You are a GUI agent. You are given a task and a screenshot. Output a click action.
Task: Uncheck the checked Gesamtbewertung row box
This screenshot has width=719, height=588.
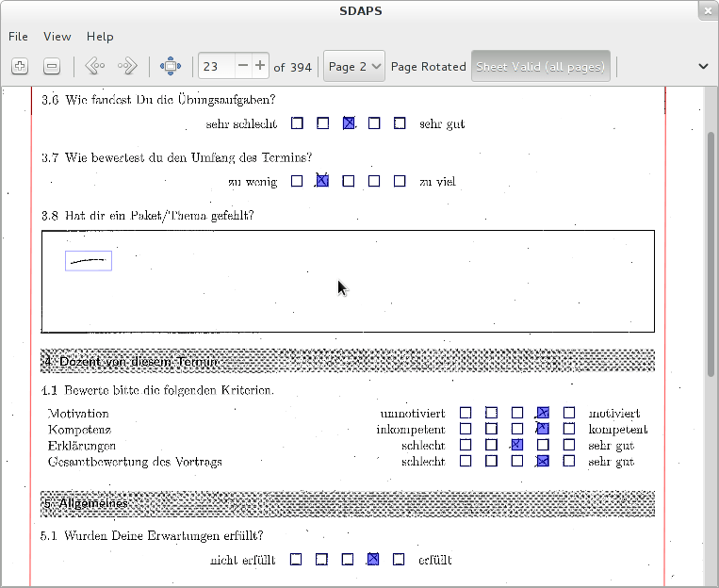543,461
